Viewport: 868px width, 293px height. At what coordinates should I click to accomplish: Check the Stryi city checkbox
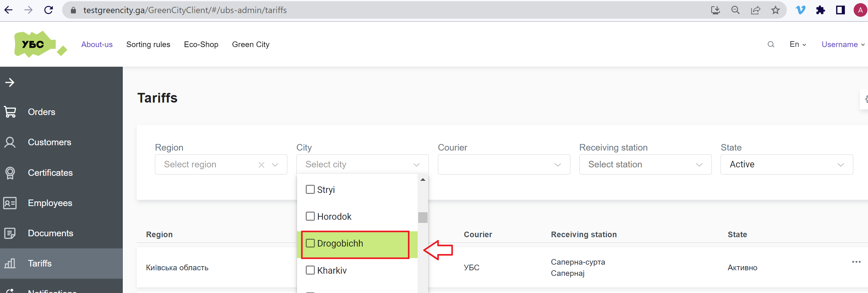pyautogui.click(x=310, y=189)
